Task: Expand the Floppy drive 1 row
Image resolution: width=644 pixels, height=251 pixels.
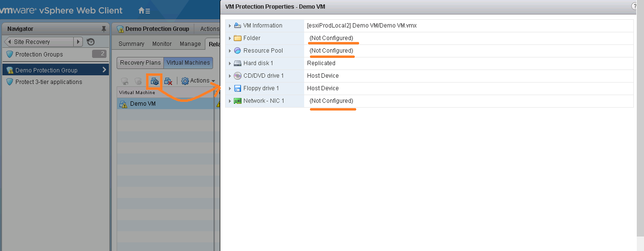Action: point(230,88)
